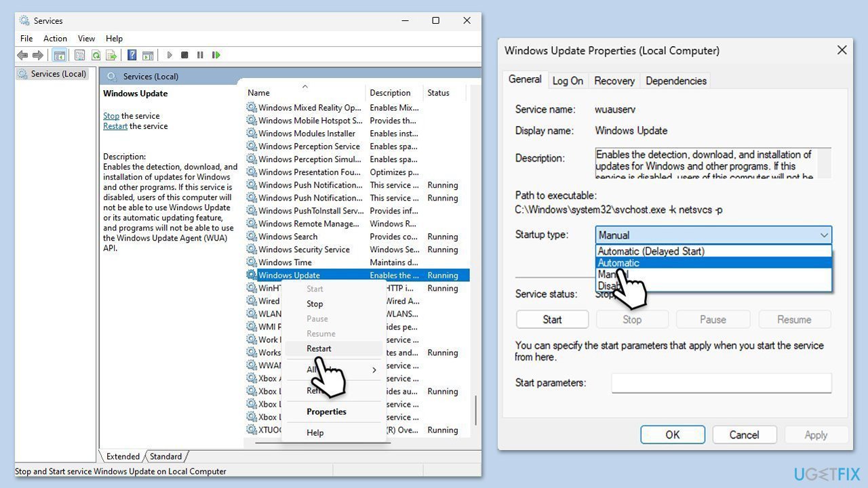This screenshot has width=868, height=488.
Task: Click the Pause Service toolbar icon
Action: click(x=200, y=55)
